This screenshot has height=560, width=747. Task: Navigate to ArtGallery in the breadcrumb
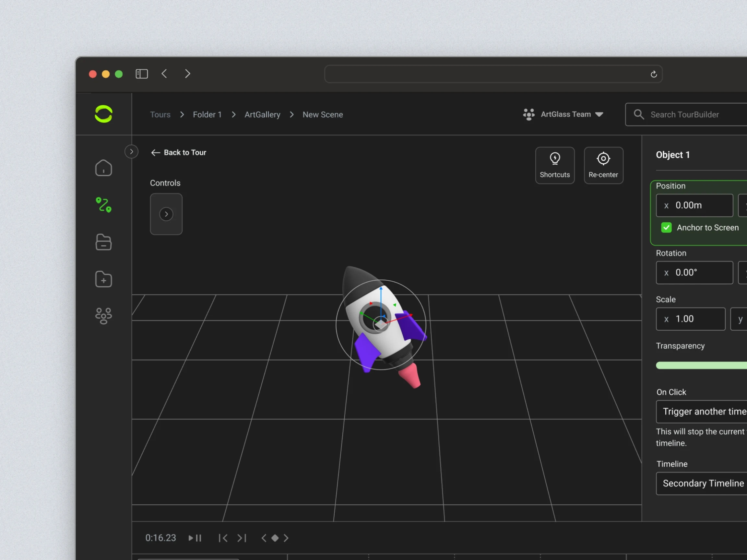click(x=262, y=115)
